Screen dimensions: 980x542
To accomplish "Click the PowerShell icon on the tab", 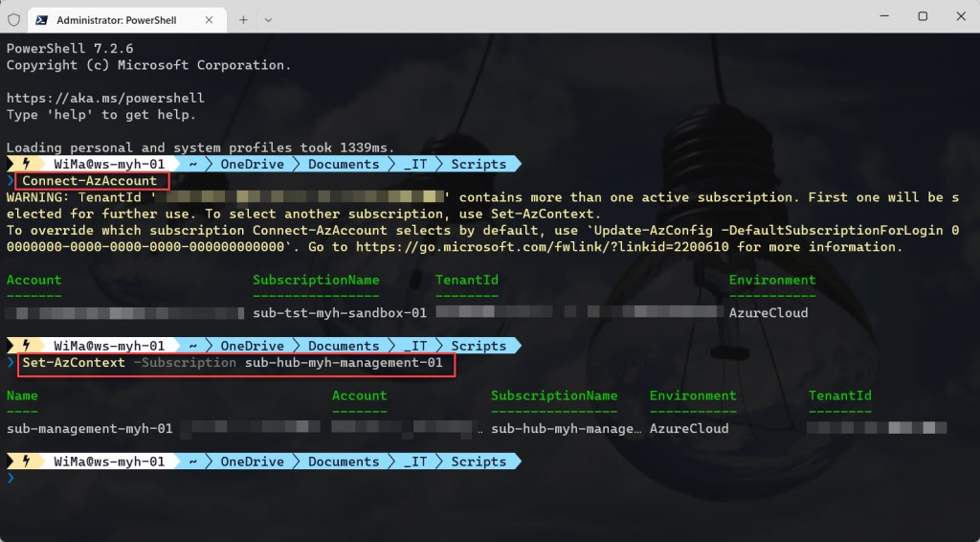I will (x=42, y=19).
